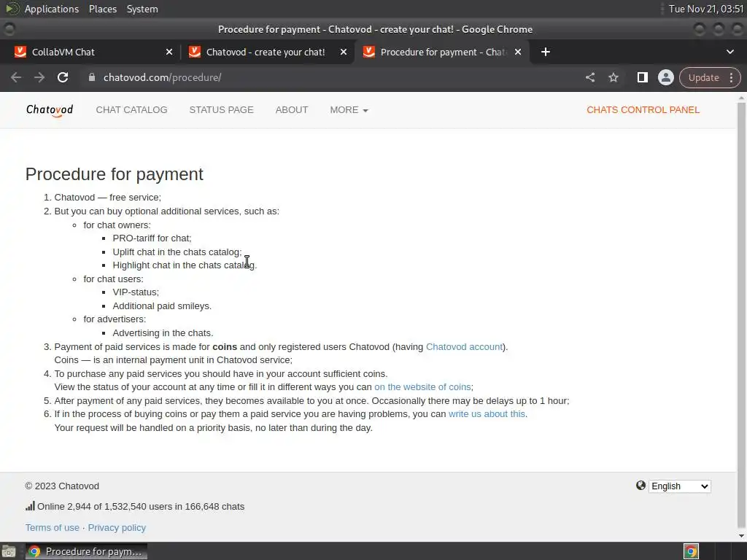Open the System menu
Image resolution: width=747 pixels, height=560 pixels.
coord(142,9)
